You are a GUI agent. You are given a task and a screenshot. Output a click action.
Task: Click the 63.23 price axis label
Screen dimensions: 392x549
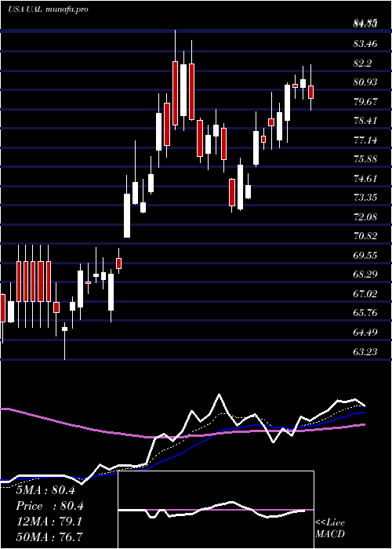[365, 351]
